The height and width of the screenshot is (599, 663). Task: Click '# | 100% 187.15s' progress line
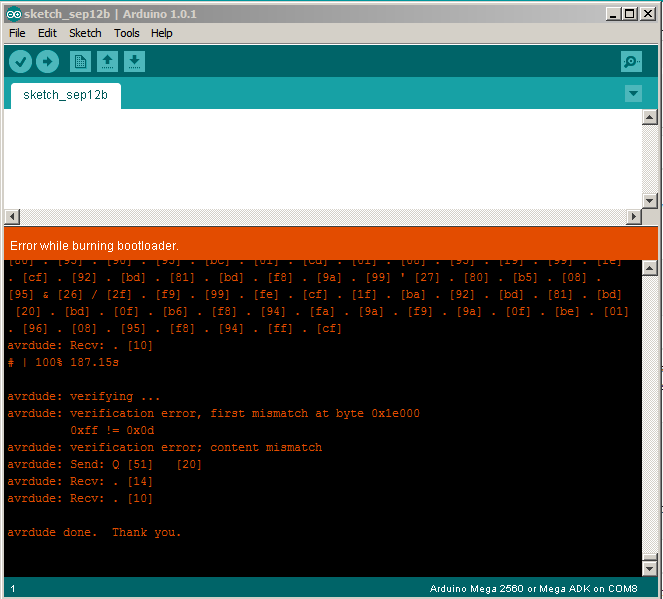click(x=63, y=362)
